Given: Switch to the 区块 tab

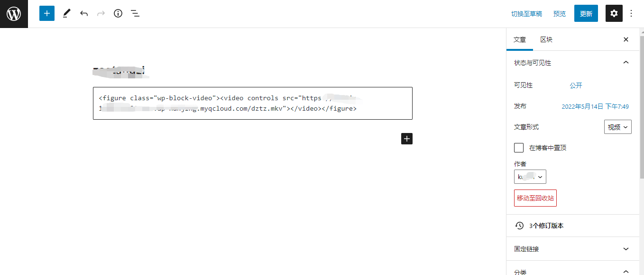Looking at the screenshot, I should click(x=546, y=39).
